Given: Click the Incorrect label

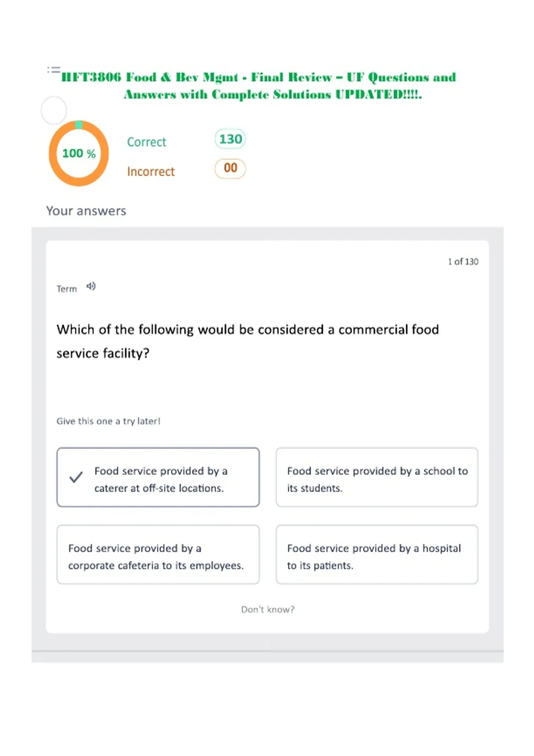Looking at the screenshot, I should [151, 171].
